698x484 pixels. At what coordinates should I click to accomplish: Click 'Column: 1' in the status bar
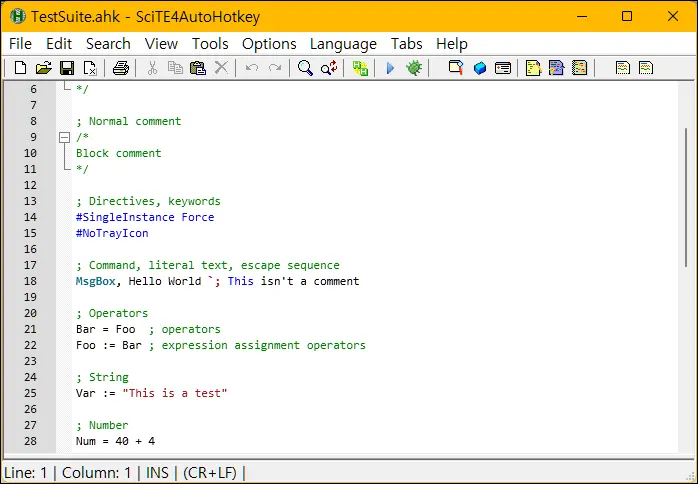tap(97, 473)
